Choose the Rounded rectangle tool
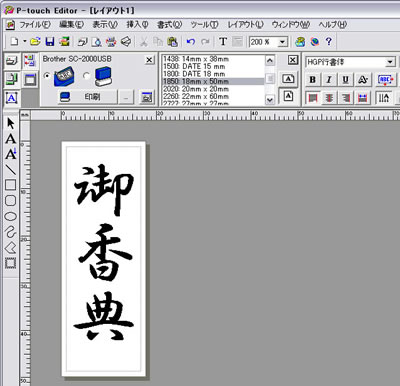The width and height of the screenshot is (400, 386). coord(11,201)
